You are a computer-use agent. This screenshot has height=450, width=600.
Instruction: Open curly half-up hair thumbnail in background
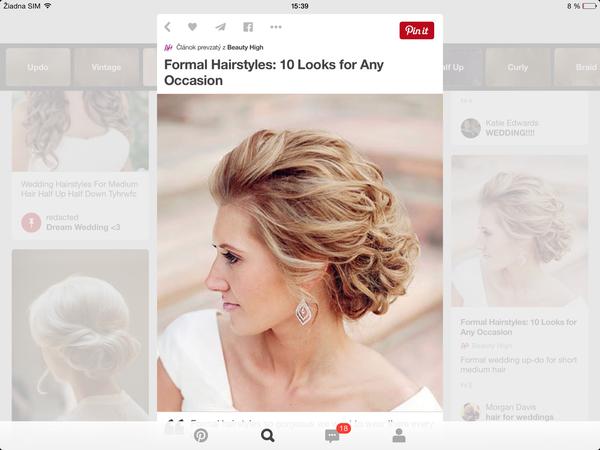tap(80, 131)
